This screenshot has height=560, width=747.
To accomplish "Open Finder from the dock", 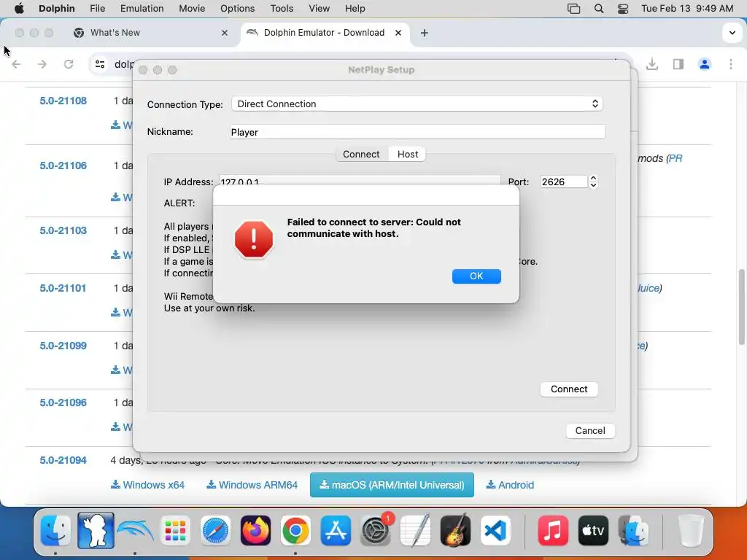I will tap(55, 530).
